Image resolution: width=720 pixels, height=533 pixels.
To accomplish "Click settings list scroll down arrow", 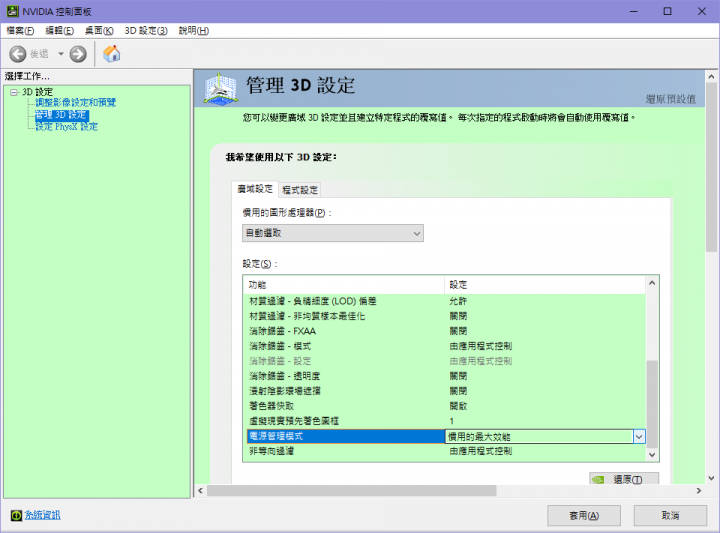I will [652, 454].
